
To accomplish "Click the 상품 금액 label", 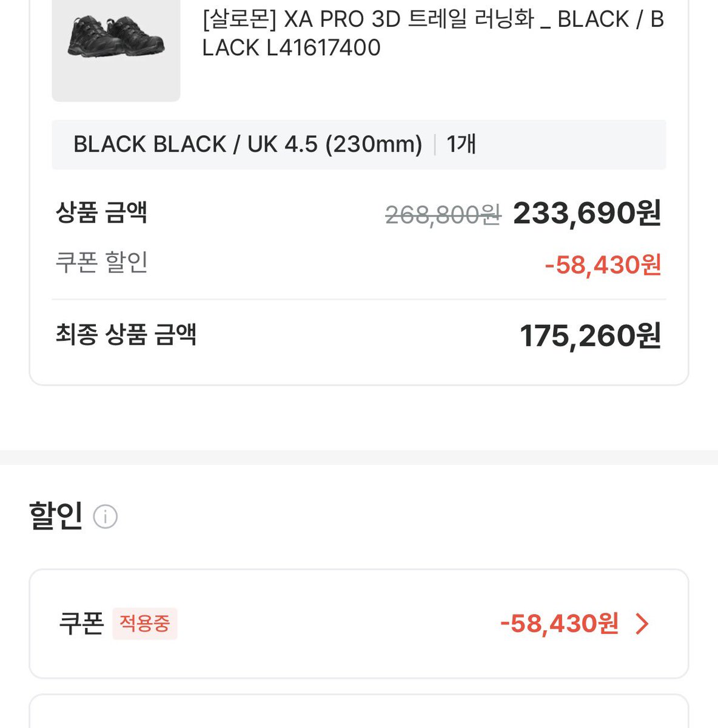I will (101, 212).
